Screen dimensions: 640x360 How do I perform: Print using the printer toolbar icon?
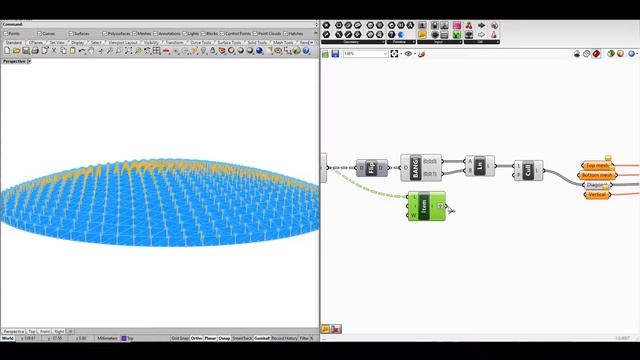35,51
